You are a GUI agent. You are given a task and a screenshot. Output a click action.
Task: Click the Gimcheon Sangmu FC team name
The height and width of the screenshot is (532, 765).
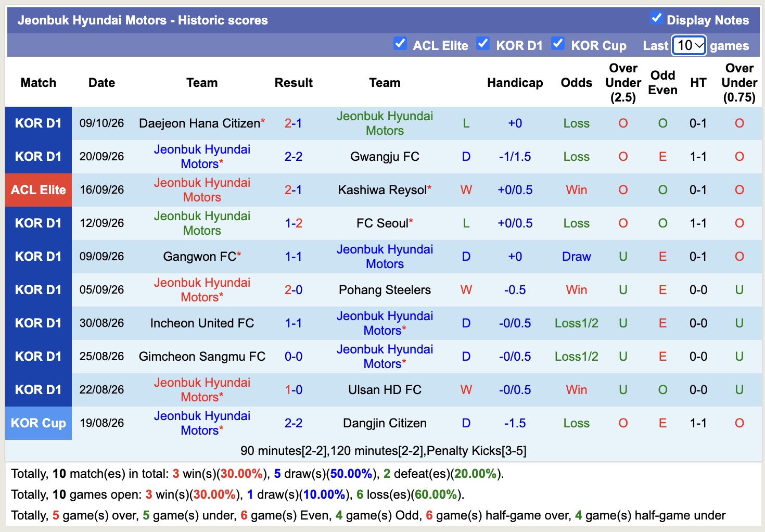[202, 357]
